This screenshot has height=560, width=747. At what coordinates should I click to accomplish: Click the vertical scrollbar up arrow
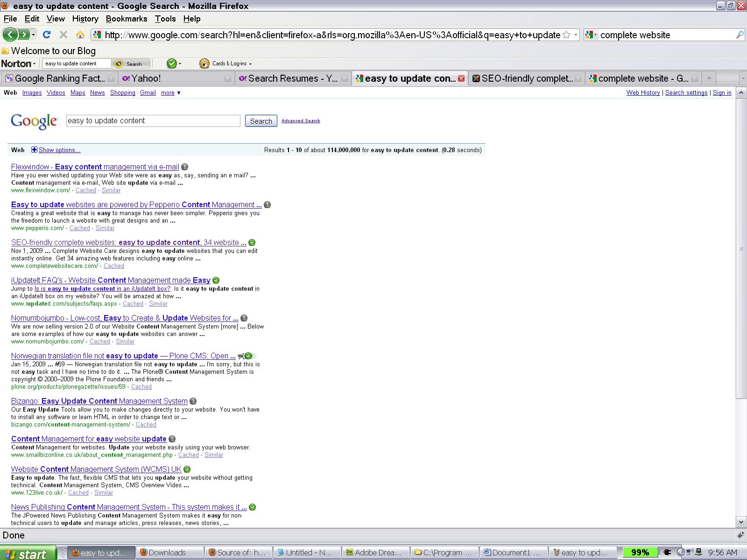pyautogui.click(x=741, y=93)
